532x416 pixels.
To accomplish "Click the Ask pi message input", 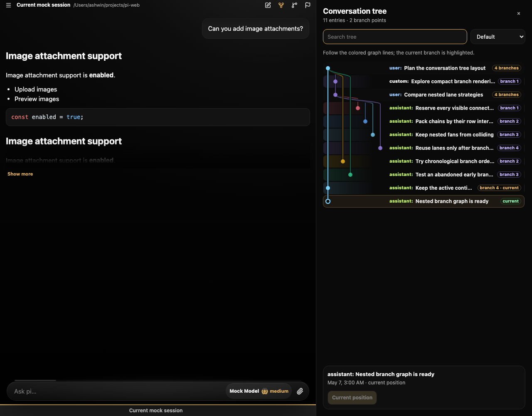I will (118, 391).
